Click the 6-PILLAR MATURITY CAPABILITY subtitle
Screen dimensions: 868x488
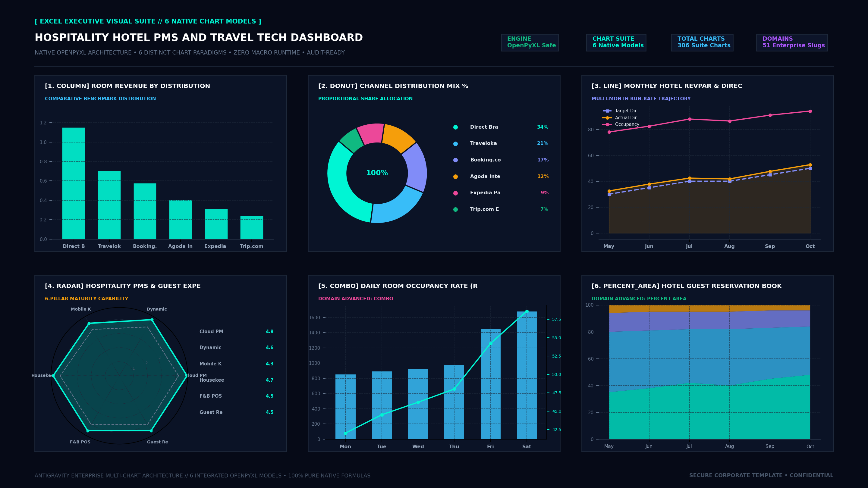86,299
